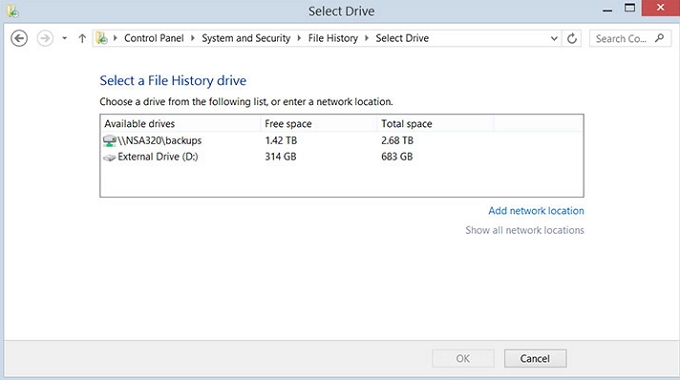Click the Back navigation arrow
This screenshot has width=680, height=380.
coord(19,38)
